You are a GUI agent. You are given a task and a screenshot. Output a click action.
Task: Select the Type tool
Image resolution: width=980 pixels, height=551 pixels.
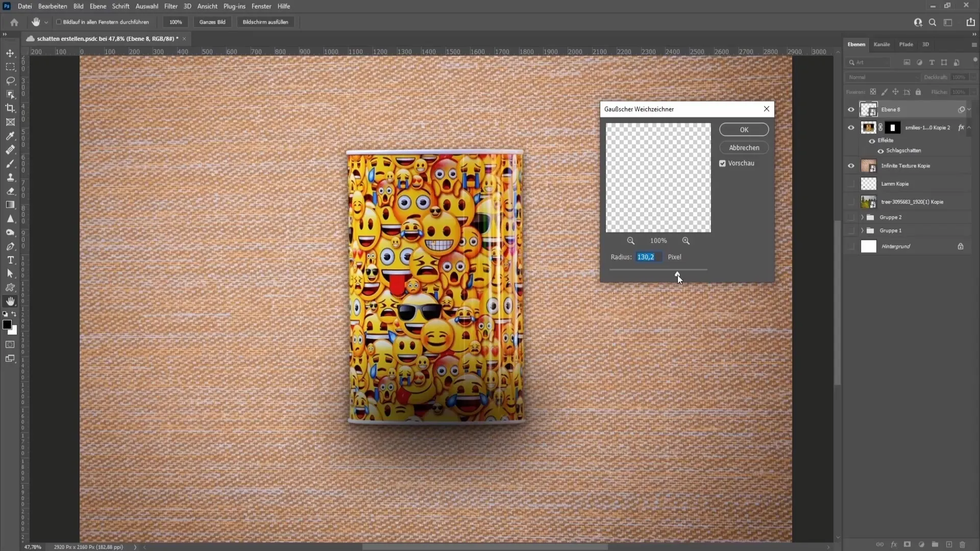(10, 260)
